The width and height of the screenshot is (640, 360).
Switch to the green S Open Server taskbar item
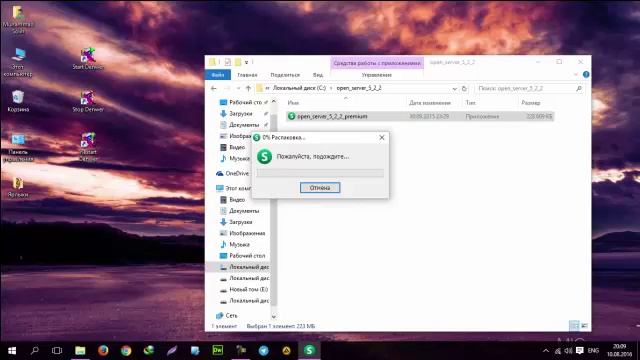tap(309, 351)
